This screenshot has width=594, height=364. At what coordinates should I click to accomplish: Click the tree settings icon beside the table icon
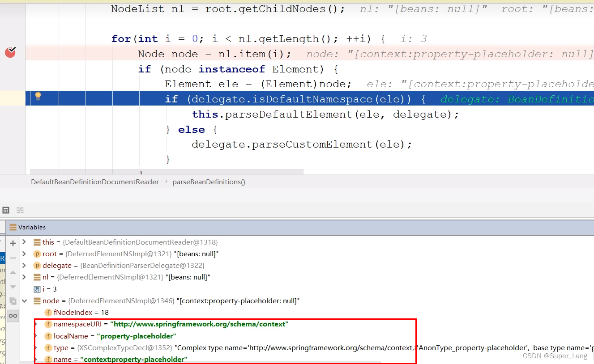coord(20,210)
